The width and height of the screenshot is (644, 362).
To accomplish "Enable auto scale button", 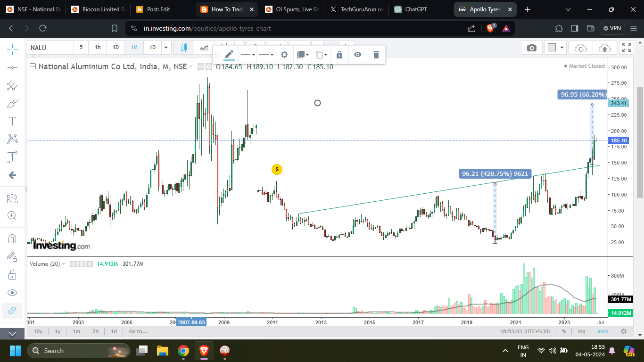I will 603,331.
